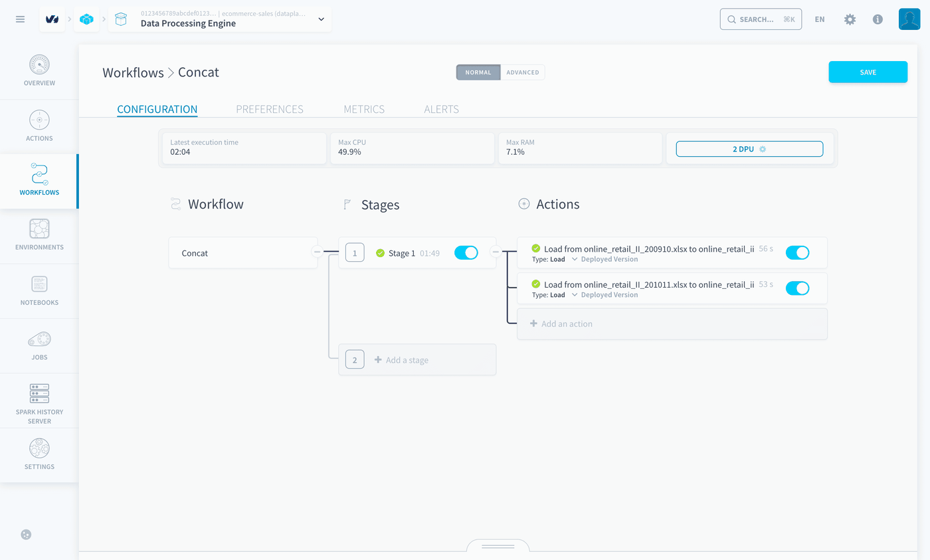The width and height of the screenshot is (930, 560).
Task: Open the Configuration tab
Action: [x=157, y=109]
